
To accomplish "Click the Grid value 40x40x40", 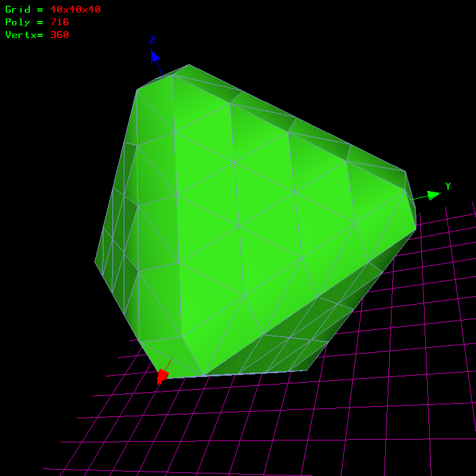I will [x=76, y=10].
